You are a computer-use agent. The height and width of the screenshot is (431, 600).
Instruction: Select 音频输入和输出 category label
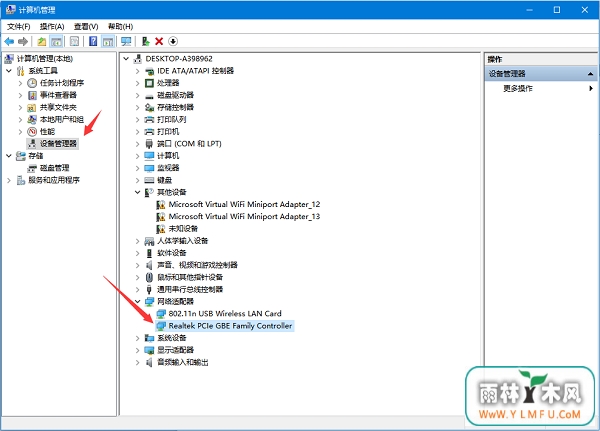pyautogui.click(x=183, y=362)
